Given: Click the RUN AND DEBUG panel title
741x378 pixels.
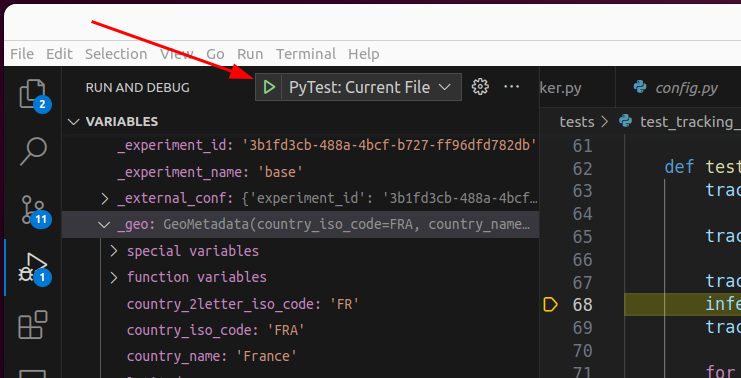Looking at the screenshot, I should [138, 87].
